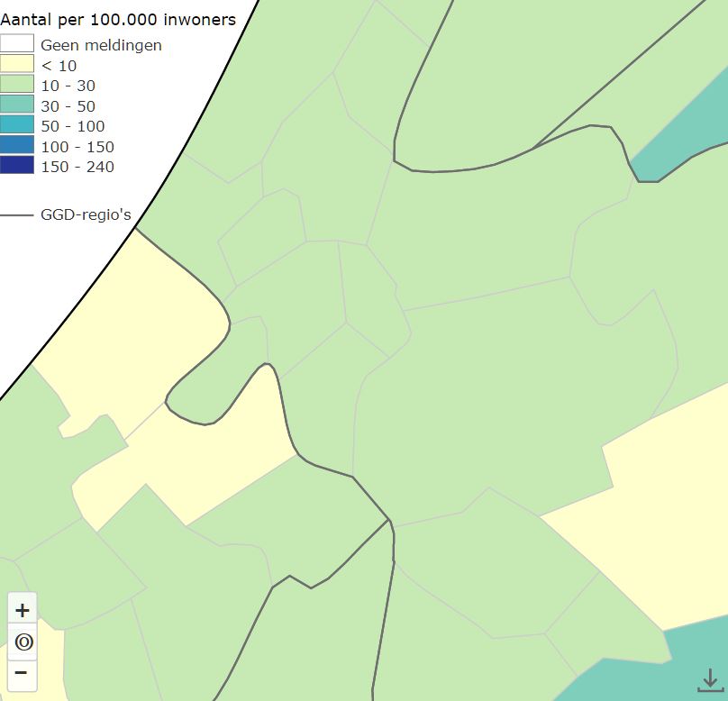Click the '150 - 240' legend label
This screenshot has height=701, width=728.
point(77,167)
